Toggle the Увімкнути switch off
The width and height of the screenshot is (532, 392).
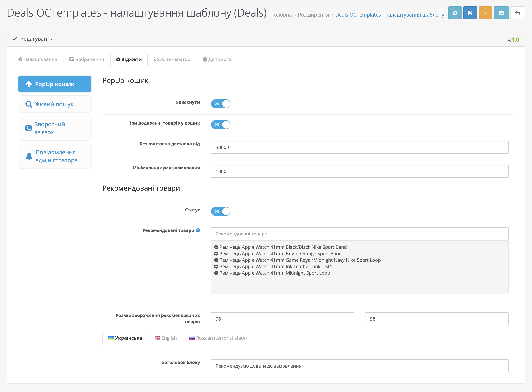coord(220,104)
